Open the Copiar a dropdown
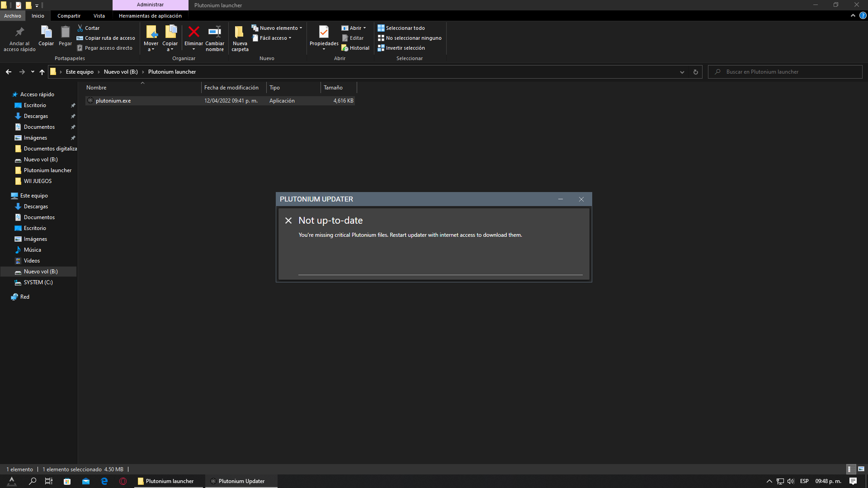The width and height of the screenshot is (868, 488). pyautogui.click(x=170, y=39)
